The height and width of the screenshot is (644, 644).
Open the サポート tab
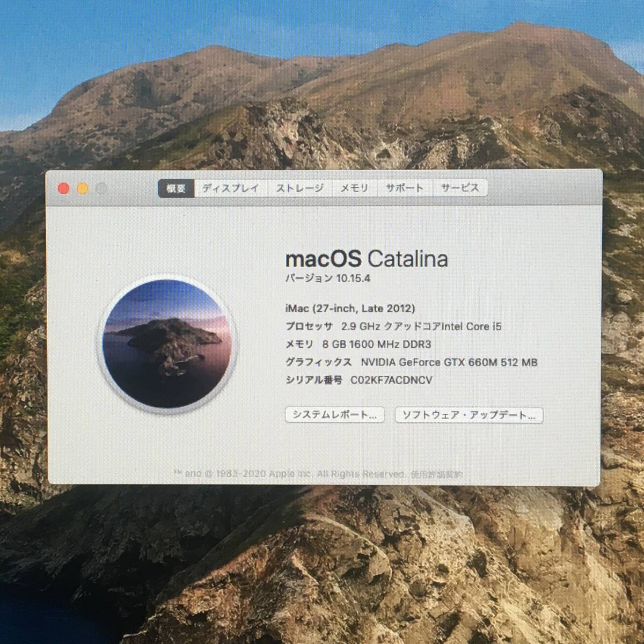[x=404, y=188]
